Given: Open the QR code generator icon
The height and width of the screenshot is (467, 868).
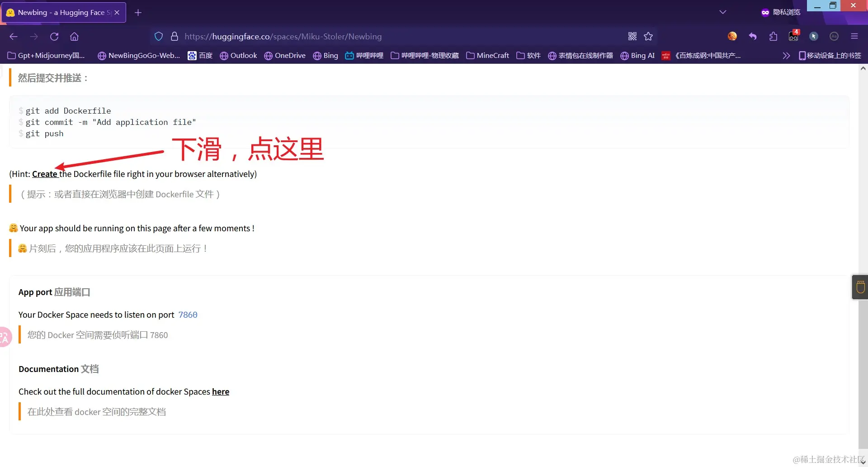Looking at the screenshot, I should coord(632,37).
